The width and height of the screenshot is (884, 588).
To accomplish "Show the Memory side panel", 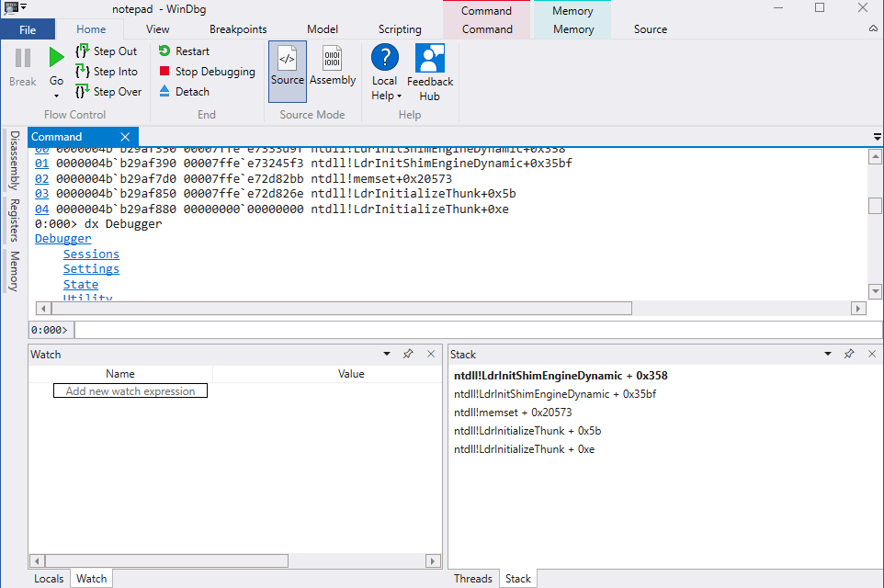I will [14, 271].
